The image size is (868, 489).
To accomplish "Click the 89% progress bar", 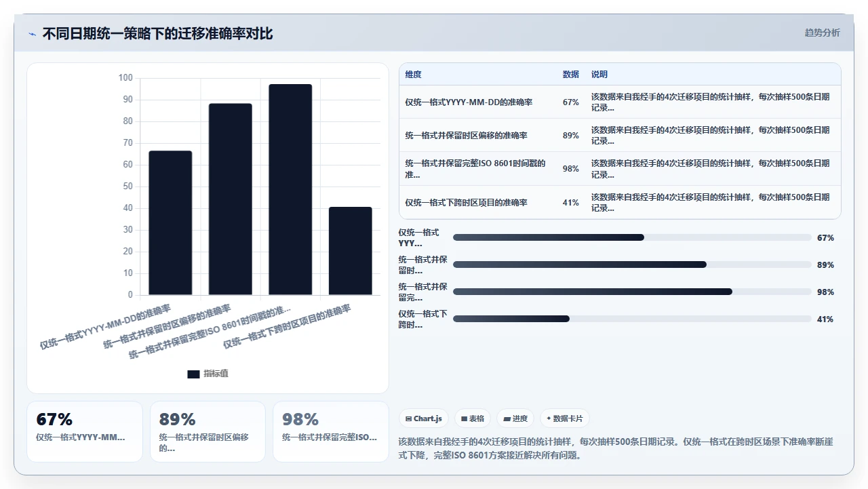I will click(x=632, y=265).
